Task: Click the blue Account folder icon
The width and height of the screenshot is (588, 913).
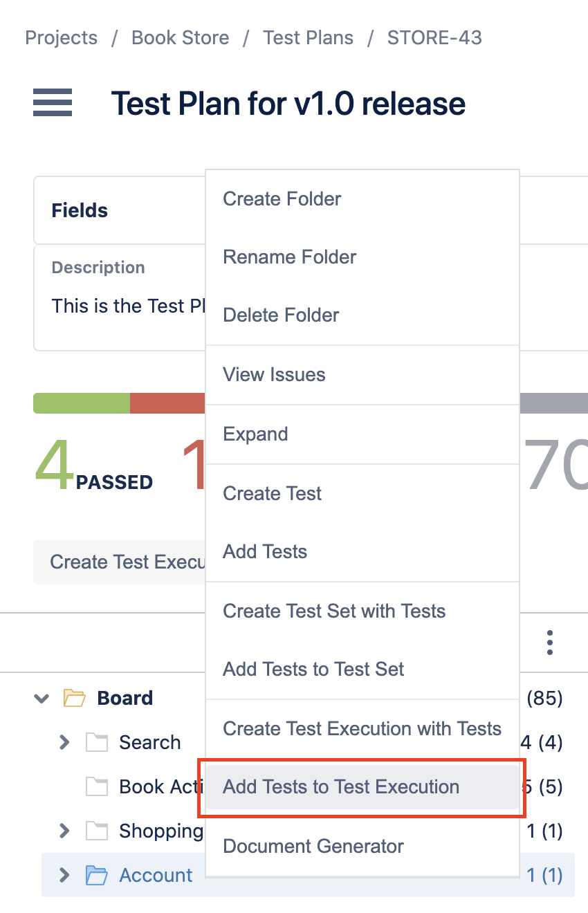Action: 97,875
